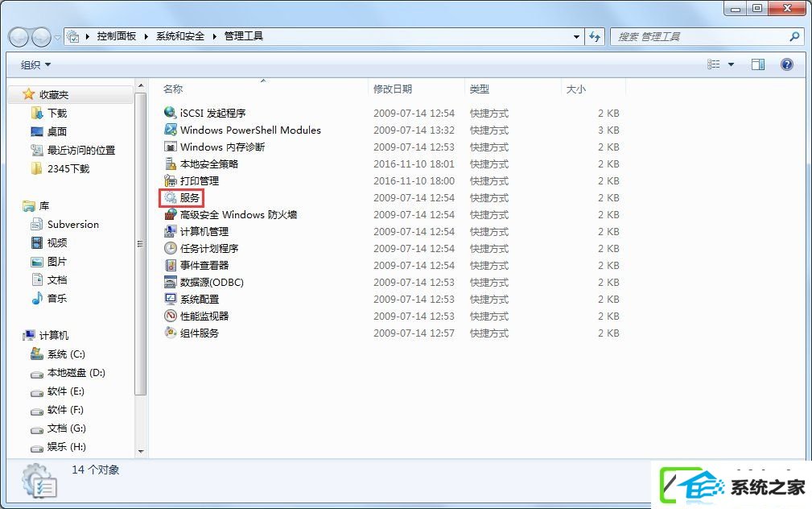Open the 组织 dropdown menu
The image size is (812, 509).
35,64
